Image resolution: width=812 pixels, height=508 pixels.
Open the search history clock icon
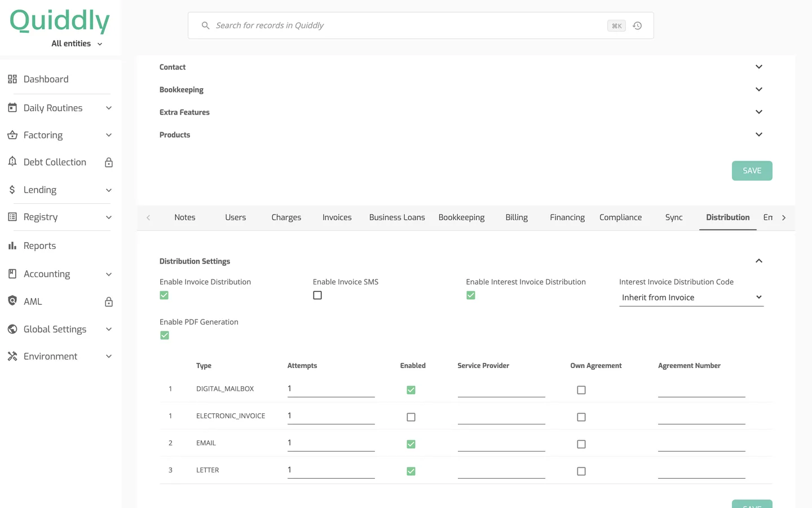[637, 25]
